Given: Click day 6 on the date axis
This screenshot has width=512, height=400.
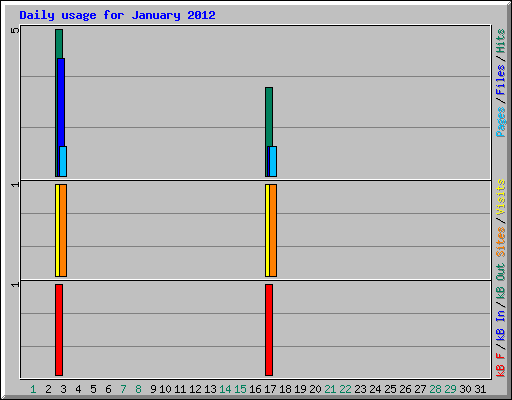Looking at the screenshot, I should click(108, 389).
